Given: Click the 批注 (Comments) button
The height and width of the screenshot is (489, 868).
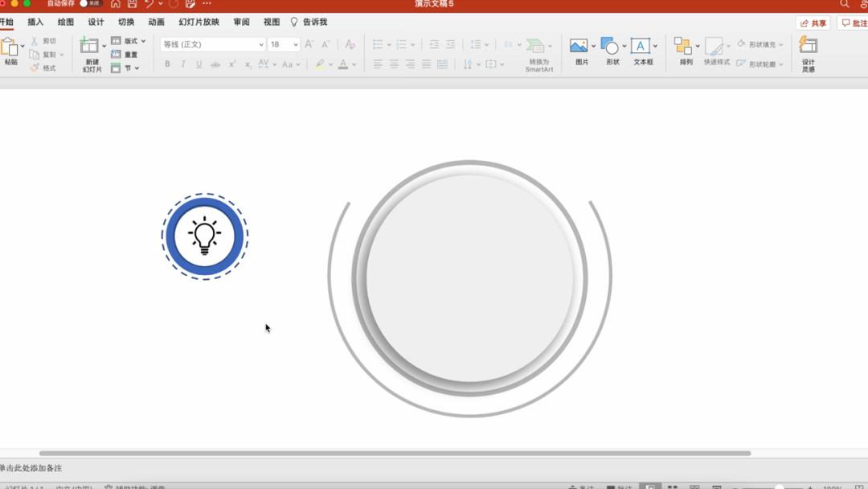Looking at the screenshot, I should click(x=853, y=23).
